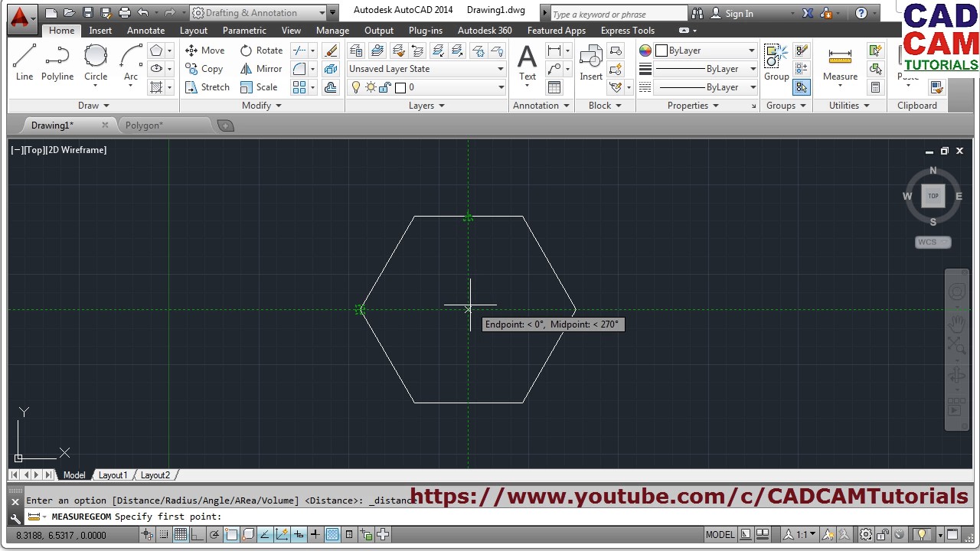Toggle Object Snap Tracking in status bar
980x551 pixels.
coord(264,535)
